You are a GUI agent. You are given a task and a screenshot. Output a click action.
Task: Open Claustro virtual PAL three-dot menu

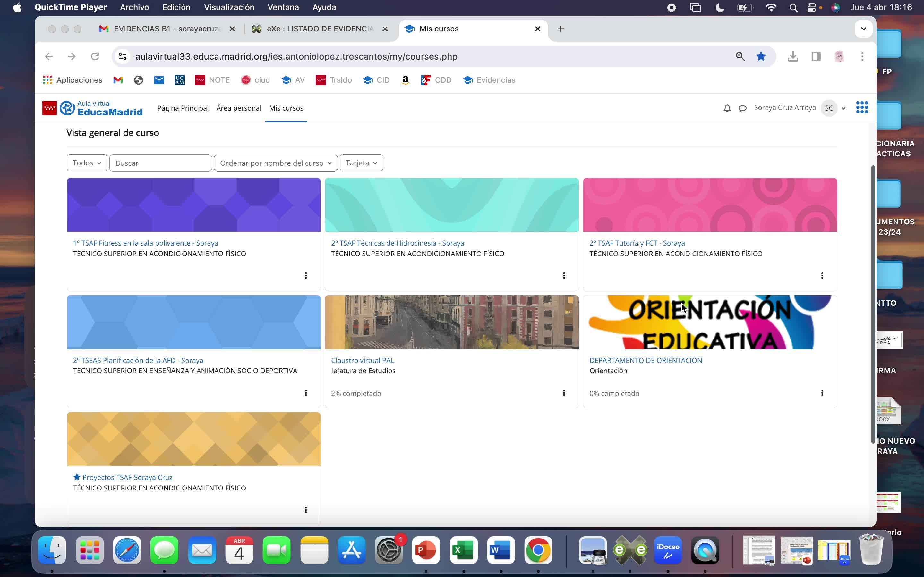[564, 393]
